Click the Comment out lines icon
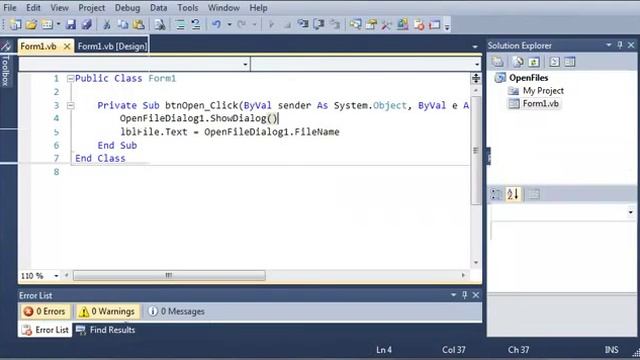The height and width of the screenshot is (360, 640). pyautogui.click(x=180, y=24)
